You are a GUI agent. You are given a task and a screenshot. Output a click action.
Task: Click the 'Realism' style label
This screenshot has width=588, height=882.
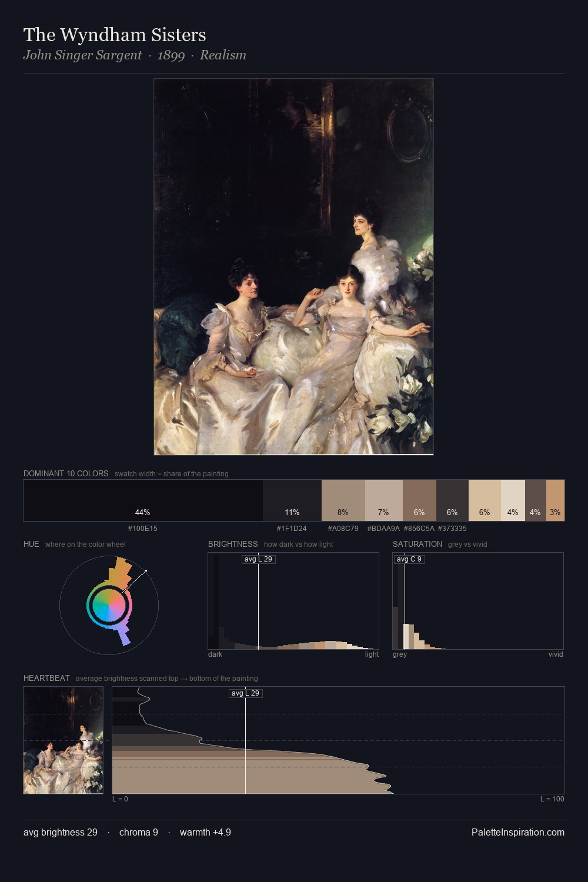point(223,55)
